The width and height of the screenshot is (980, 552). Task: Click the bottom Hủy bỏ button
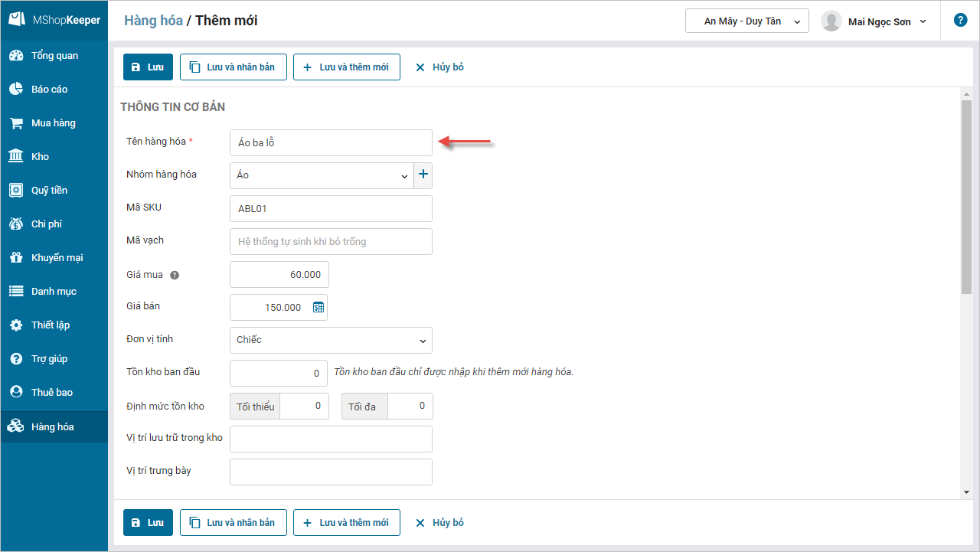439,523
